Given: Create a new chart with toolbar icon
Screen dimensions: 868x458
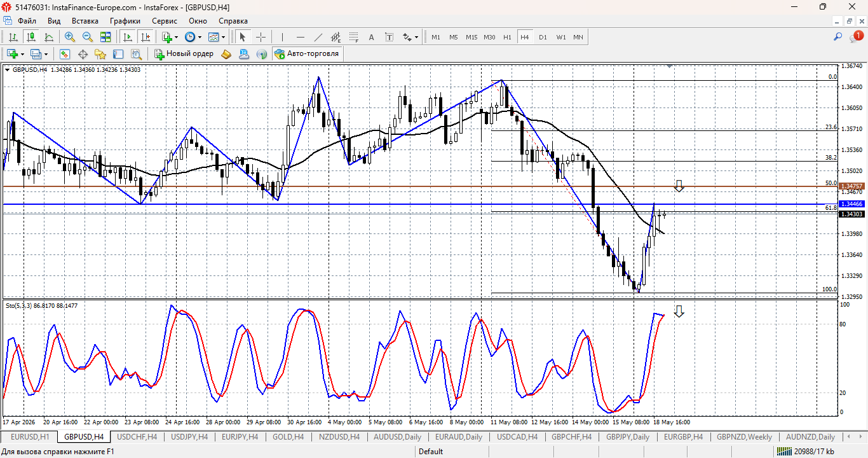Looking at the screenshot, I should (12, 54).
